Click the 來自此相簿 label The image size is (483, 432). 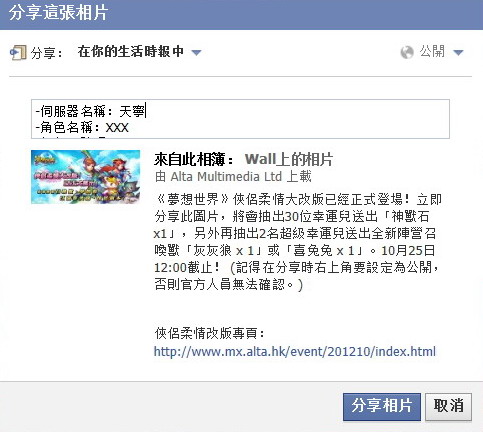(194, 159)
